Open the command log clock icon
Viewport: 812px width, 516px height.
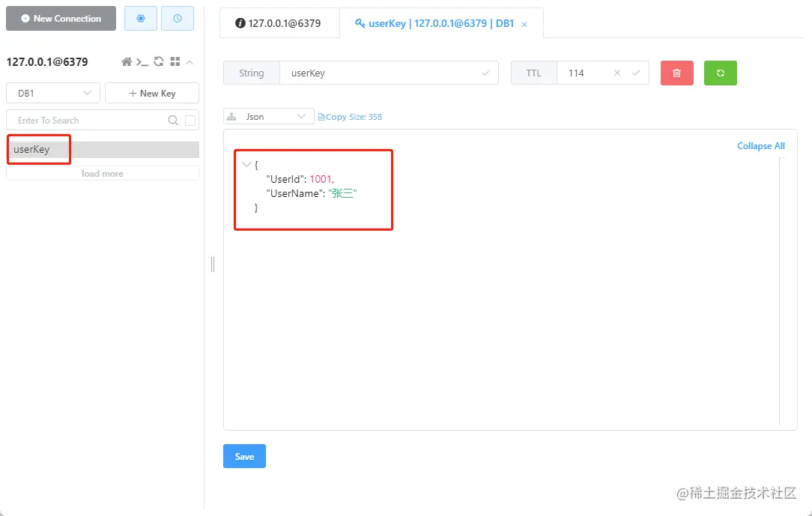(178, 19)
